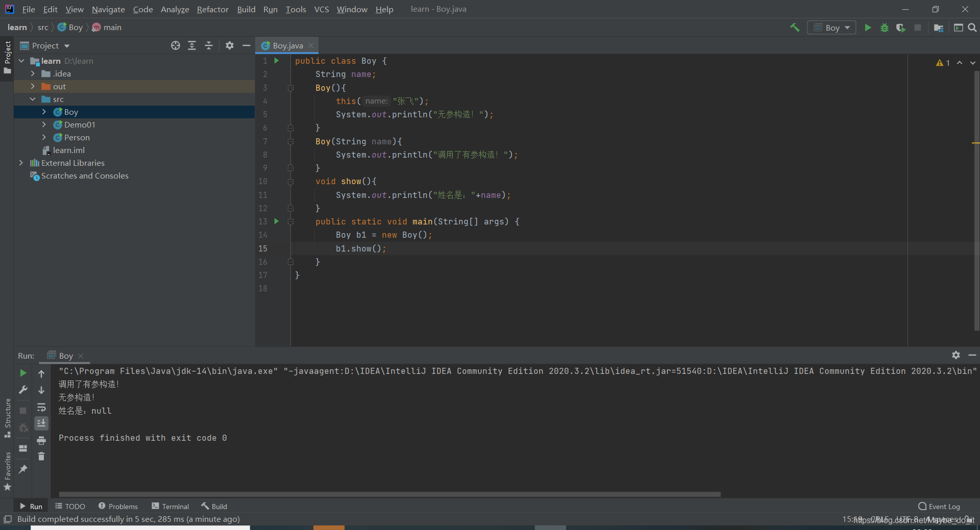The width and height of the screenshot is (980, 530).
Task: Toggle fold marker at Boy() constructor line
Action: [290, 88]
